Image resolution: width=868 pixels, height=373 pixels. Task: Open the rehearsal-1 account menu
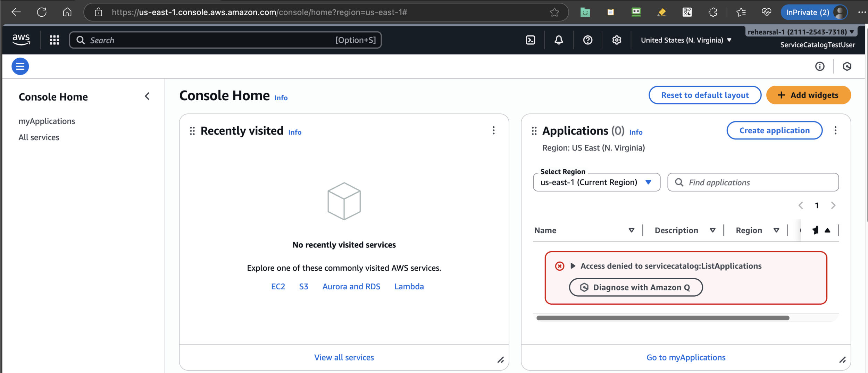click(x=800, y=32)
